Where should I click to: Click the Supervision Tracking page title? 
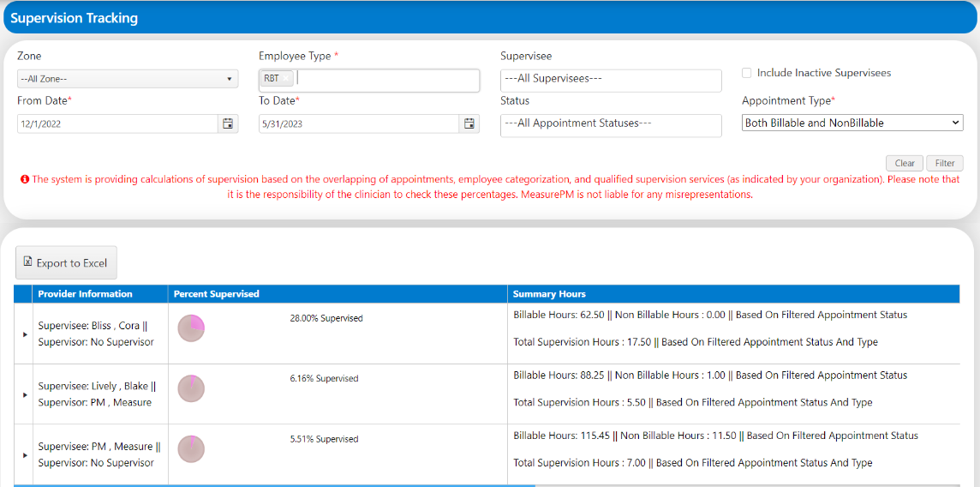(x=75, y=18)
